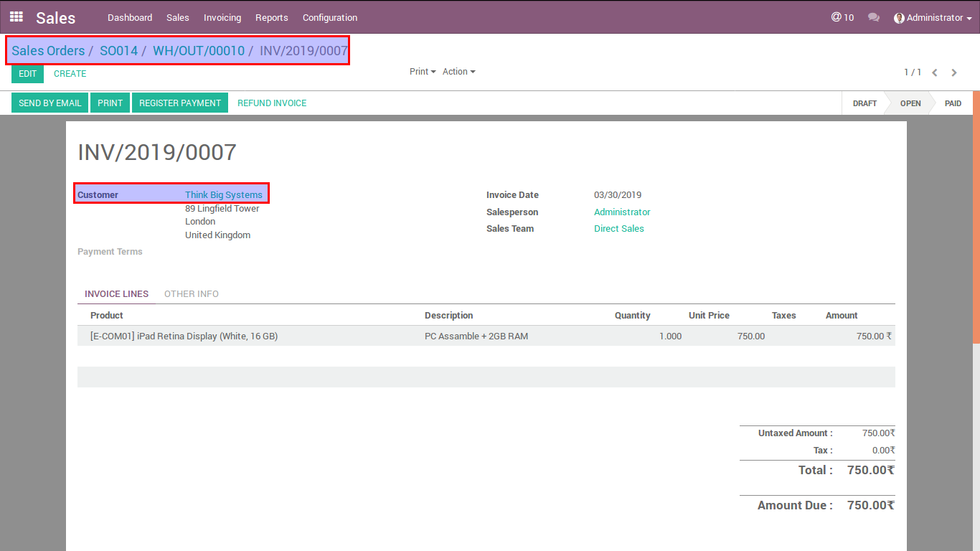This screenshot has height=551, width=980.
Task: Go back to SO014 in breadcrumb
Action: click(118, 51)
